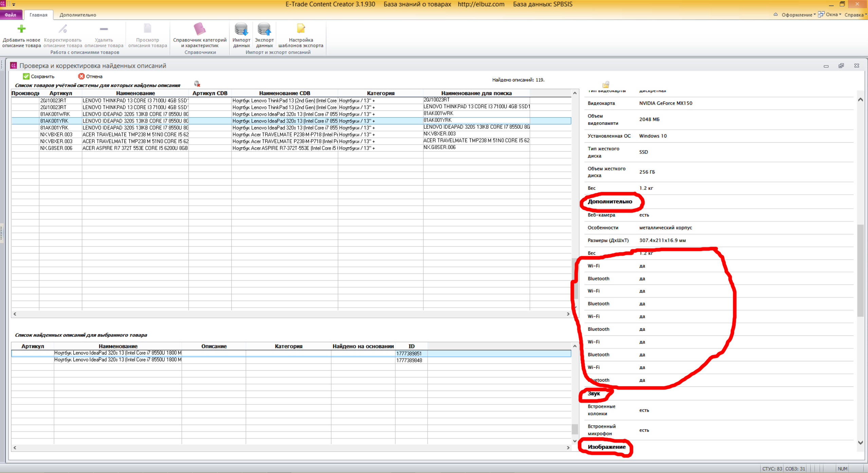Click the top product list scroll-left arrow
The image size is (868, 473).
click(15, 314)
